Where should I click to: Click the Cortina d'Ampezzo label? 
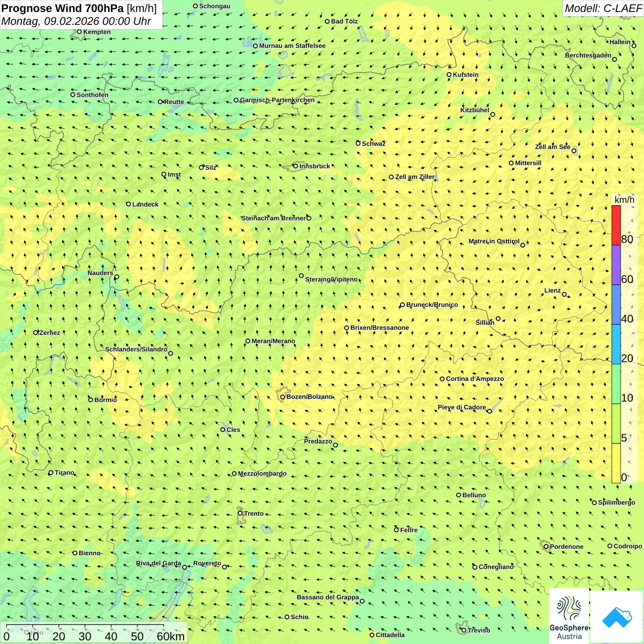pyautogui.click(x=475, y=379)
